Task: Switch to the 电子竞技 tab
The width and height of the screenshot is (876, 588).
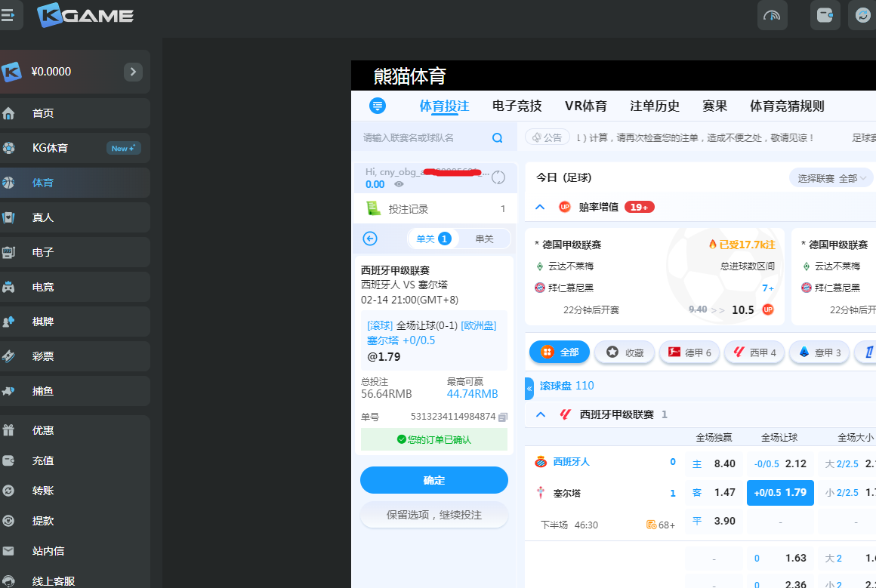Action: pyautogui.click(x=517, y=106)
